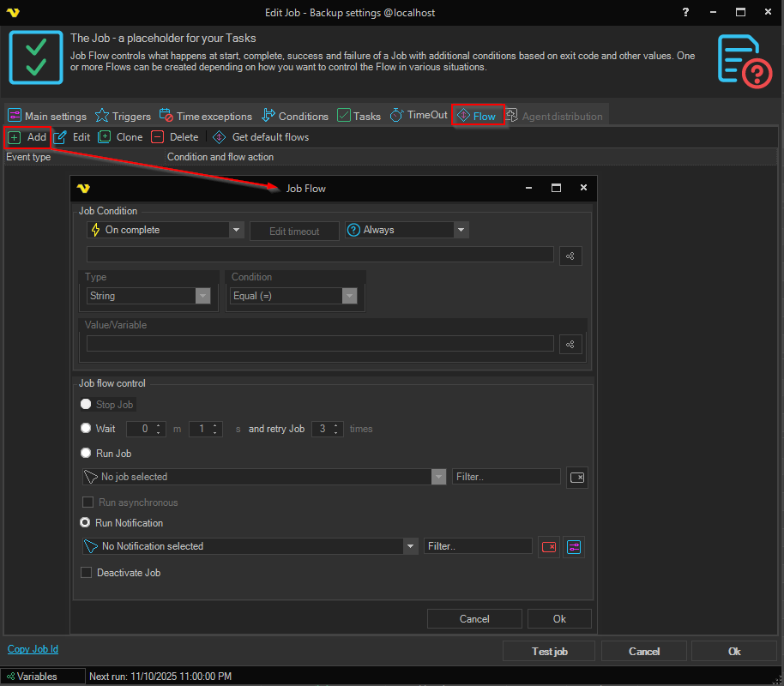Image resolution: width=784 pixels, height=686 pixels.
Task: Click the clear job selection icon
Action: (577, 477)
